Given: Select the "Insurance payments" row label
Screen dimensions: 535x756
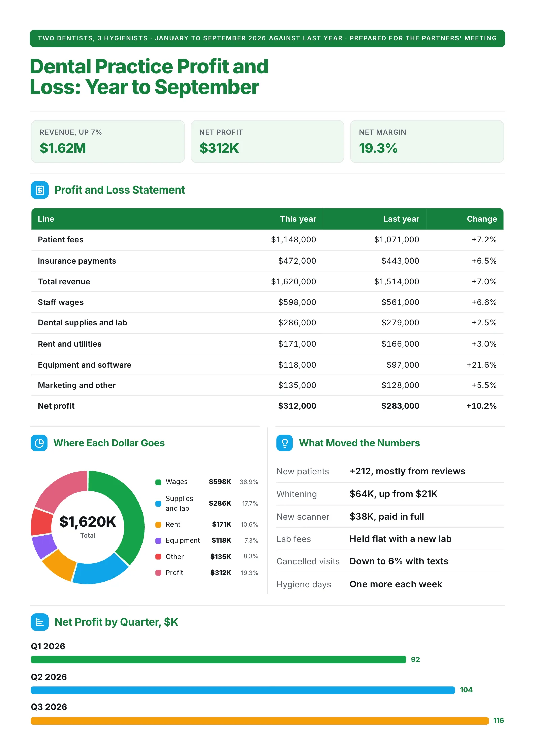Looking at the screenshot, I should (x=77, y=261).
